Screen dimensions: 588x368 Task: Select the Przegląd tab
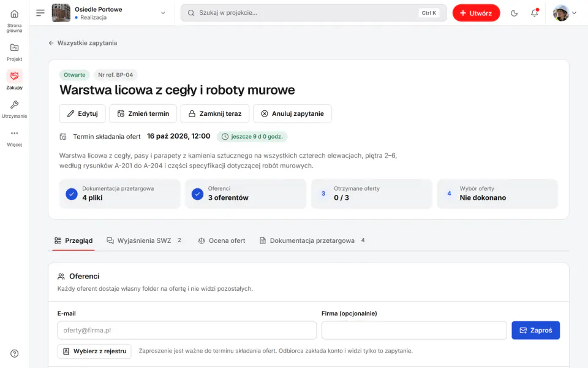coord(73,240)
